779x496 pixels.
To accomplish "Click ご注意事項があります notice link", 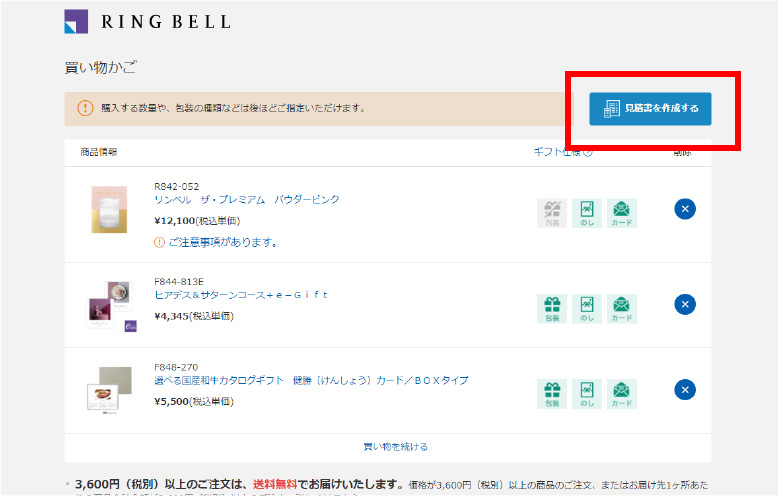I will tap(223, 243).
